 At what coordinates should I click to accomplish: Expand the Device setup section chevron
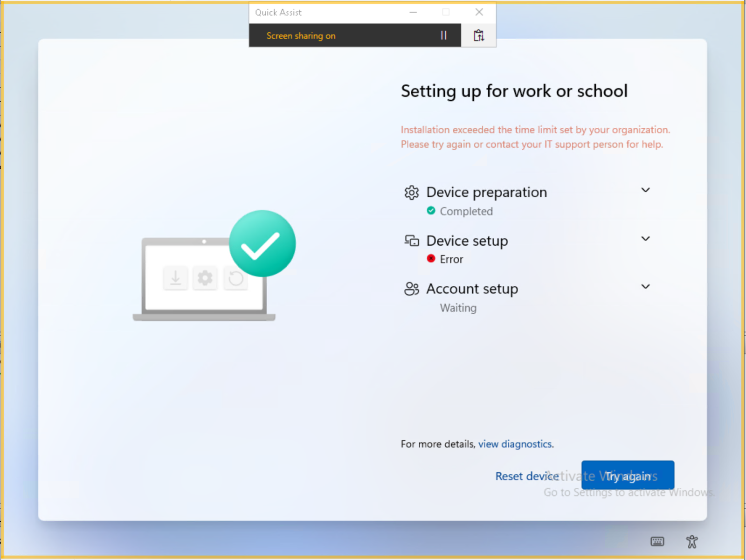(645, 238)
